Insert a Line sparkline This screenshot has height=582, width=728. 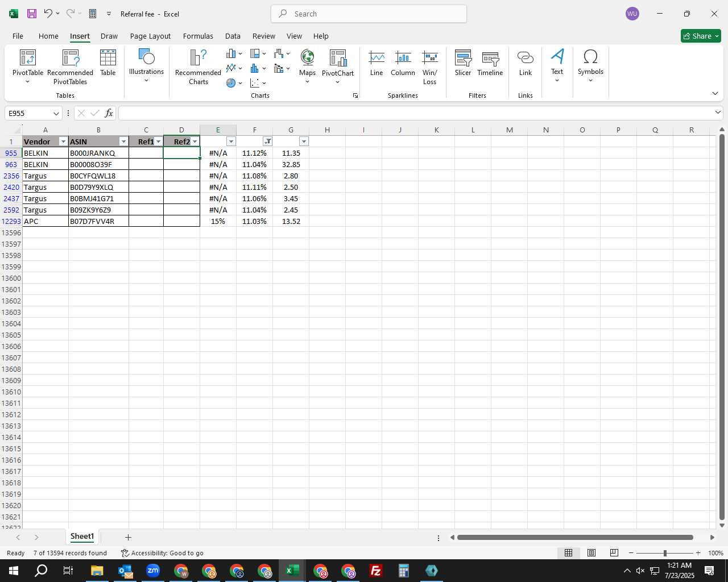point(377,63)
